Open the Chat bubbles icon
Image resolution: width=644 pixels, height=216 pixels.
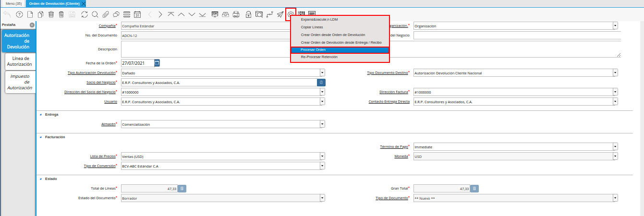(116, 14)
